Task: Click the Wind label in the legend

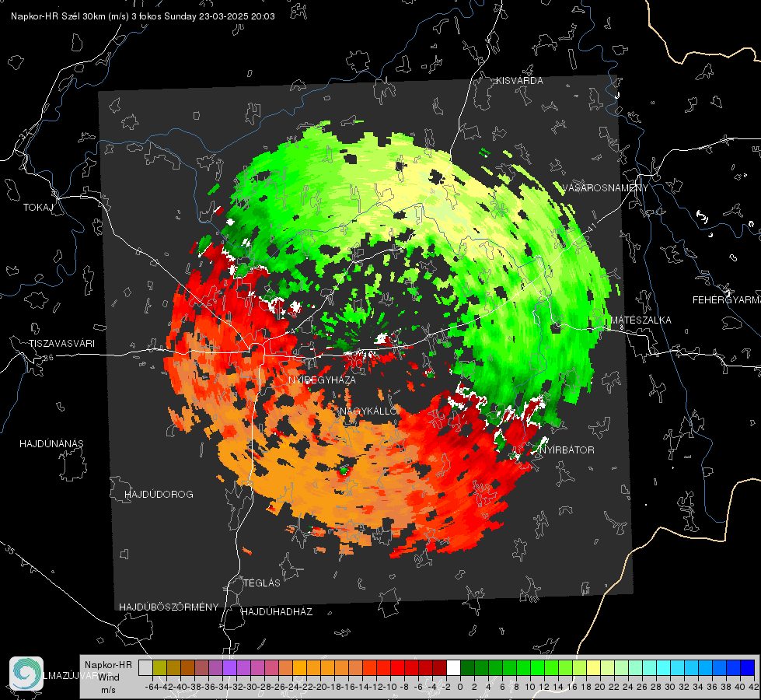Action: point(109,677)
